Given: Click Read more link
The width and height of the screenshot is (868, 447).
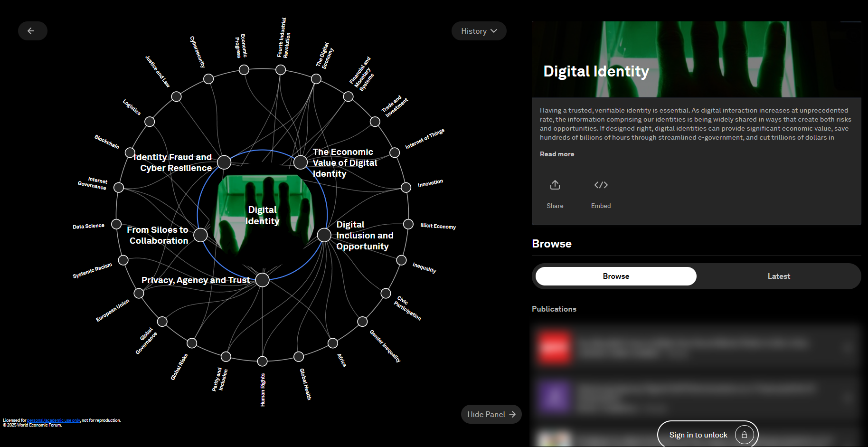Looking at the screenshot, I should pos(557,154).
